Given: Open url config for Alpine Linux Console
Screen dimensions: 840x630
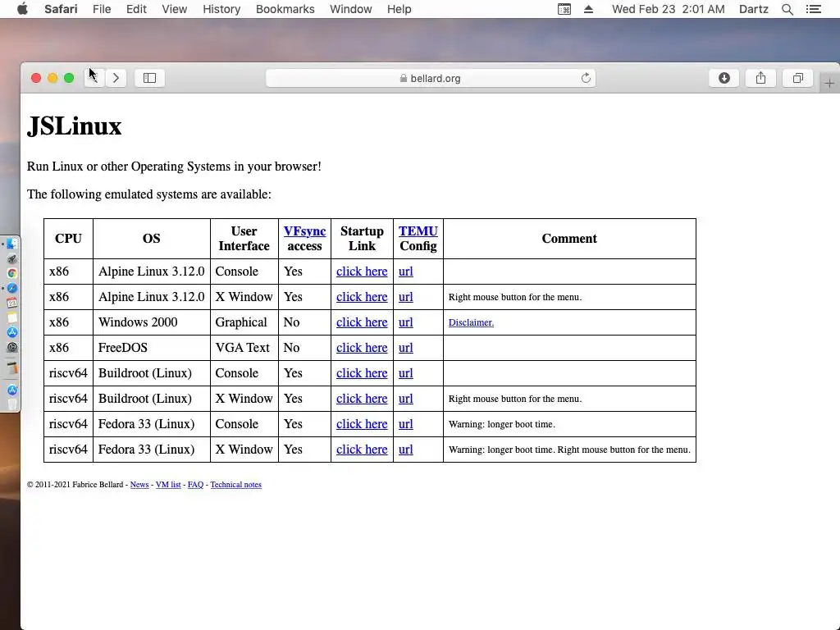Looking at the screenshot, I should 405,271.
